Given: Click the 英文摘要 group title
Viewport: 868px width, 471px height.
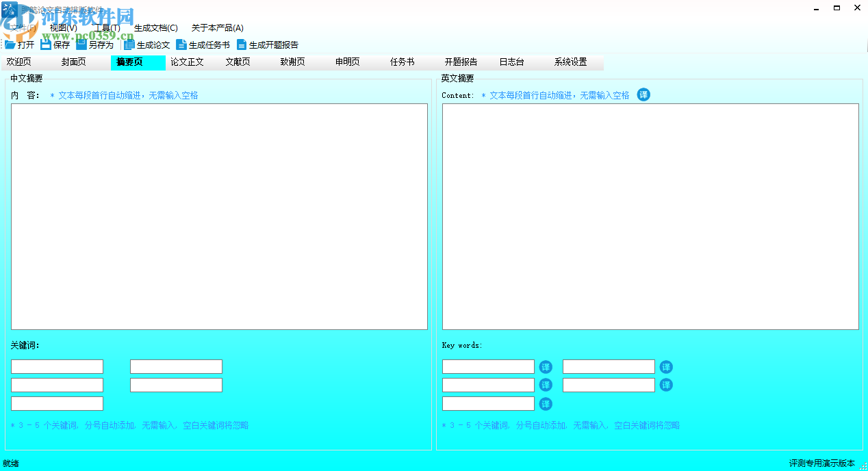Looking at the screenshot, I should click(457, 79).
